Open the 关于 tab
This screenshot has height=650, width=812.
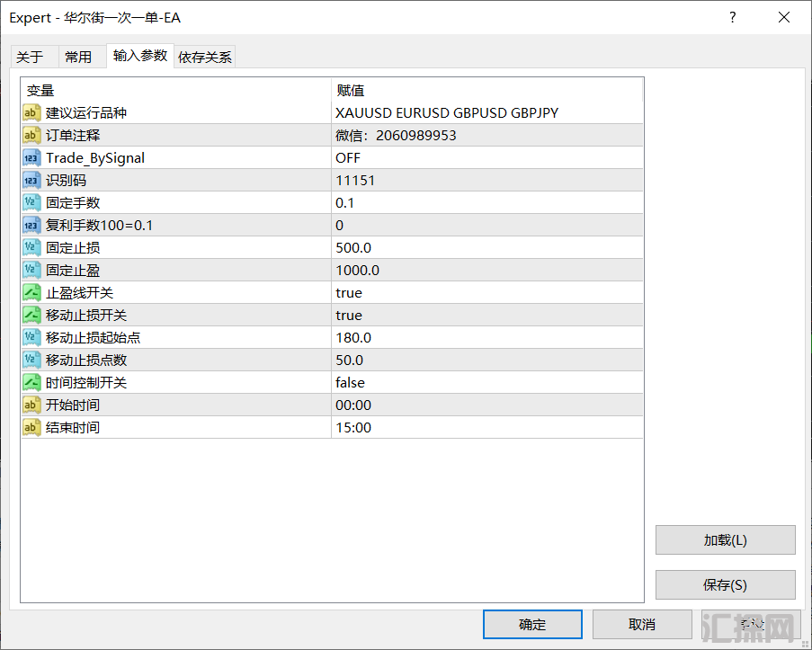tap(30, 57)
